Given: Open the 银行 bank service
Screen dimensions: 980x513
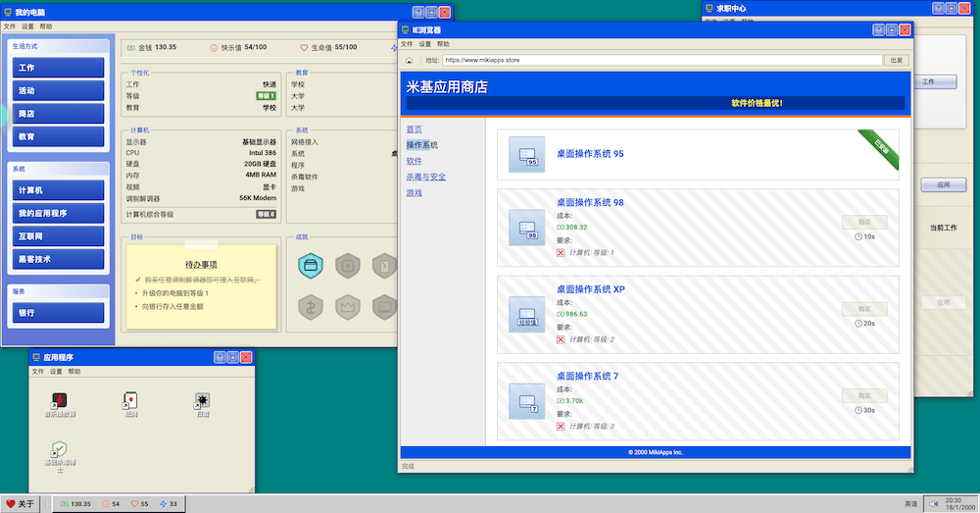Looking at the screenshot, I should click(59, 313).
